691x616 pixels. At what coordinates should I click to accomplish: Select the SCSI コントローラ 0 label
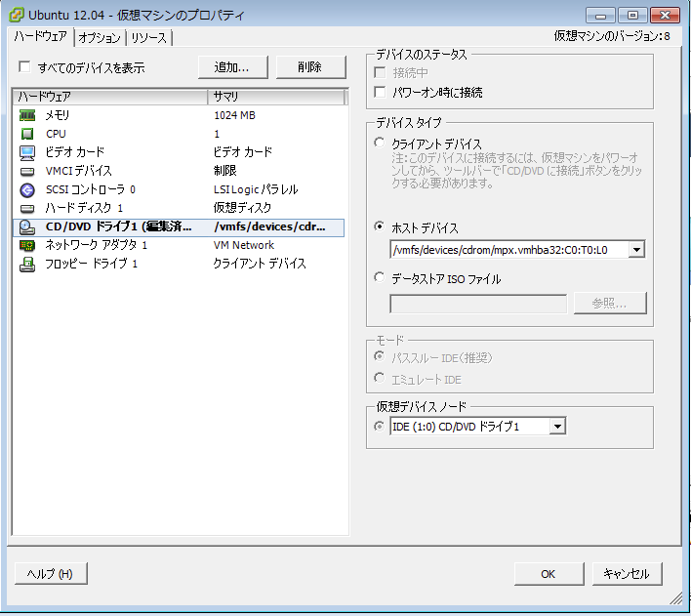[91, 190]
